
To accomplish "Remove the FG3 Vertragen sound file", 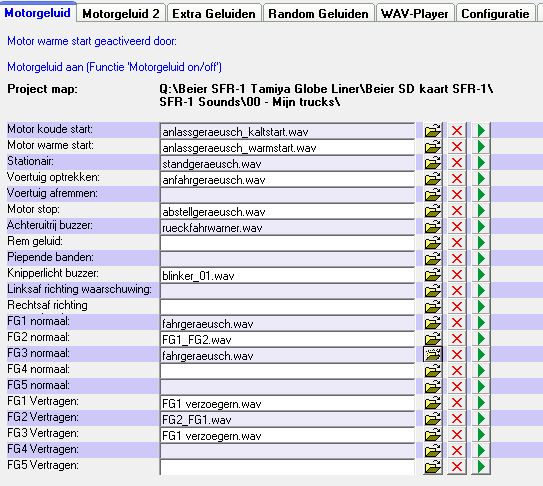I will point(457,434).
